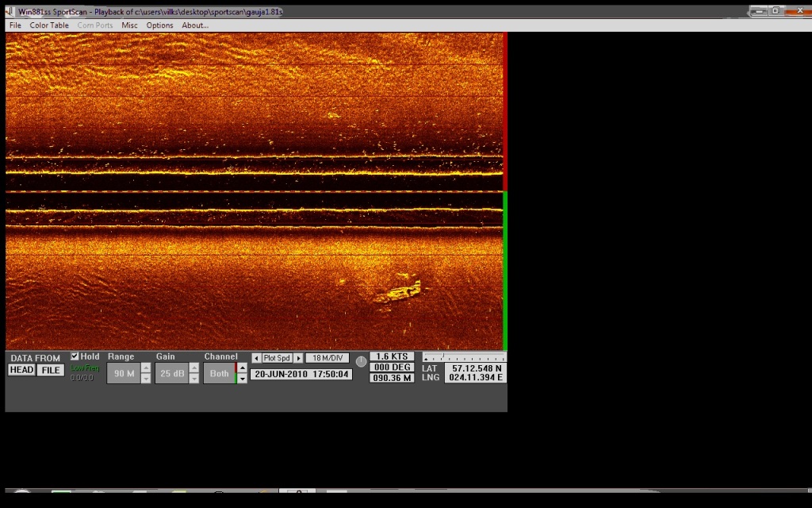This screenshot has width=812, height=508.
Task: Select FILE as data source
Action: (x=51, y=370)
